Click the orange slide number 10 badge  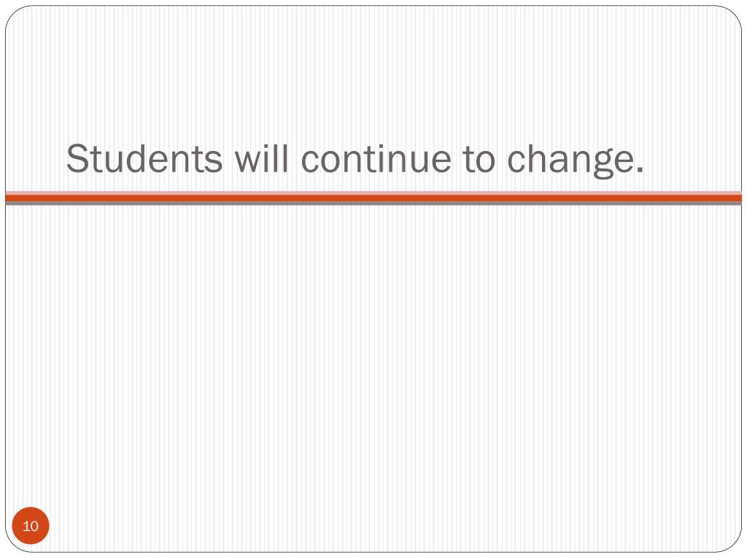tap(31, 526)
